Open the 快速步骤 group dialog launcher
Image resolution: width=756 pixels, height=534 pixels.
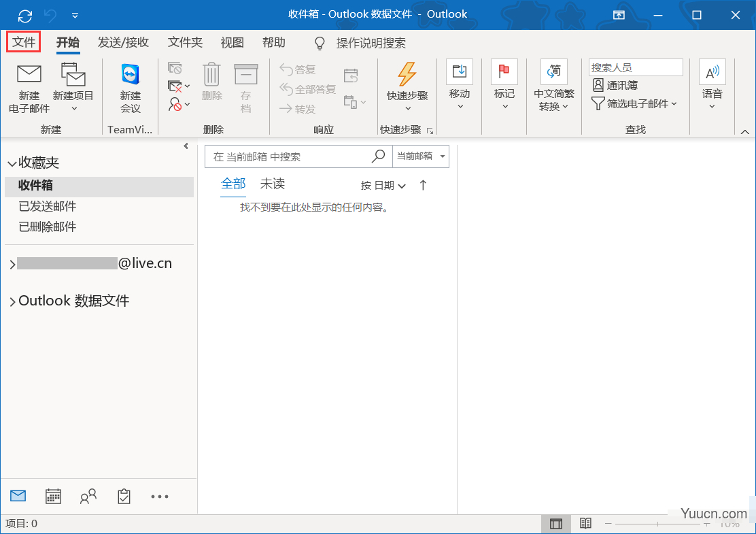(430, 131)
